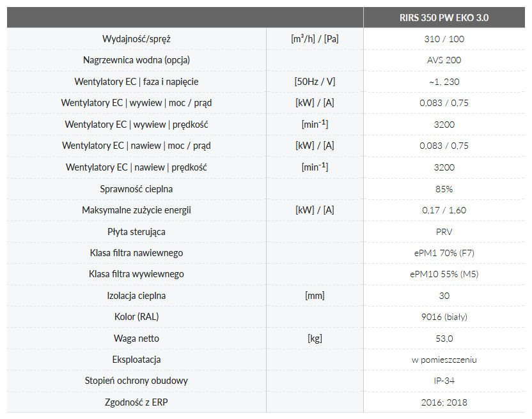The height and width of the screenshot is (419, 532).
Task: Select the 85% efficiency value
Action: 444,189
